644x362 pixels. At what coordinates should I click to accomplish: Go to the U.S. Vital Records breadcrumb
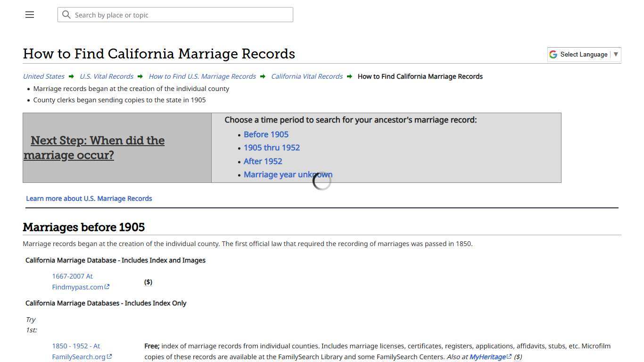tap(106, 76)
